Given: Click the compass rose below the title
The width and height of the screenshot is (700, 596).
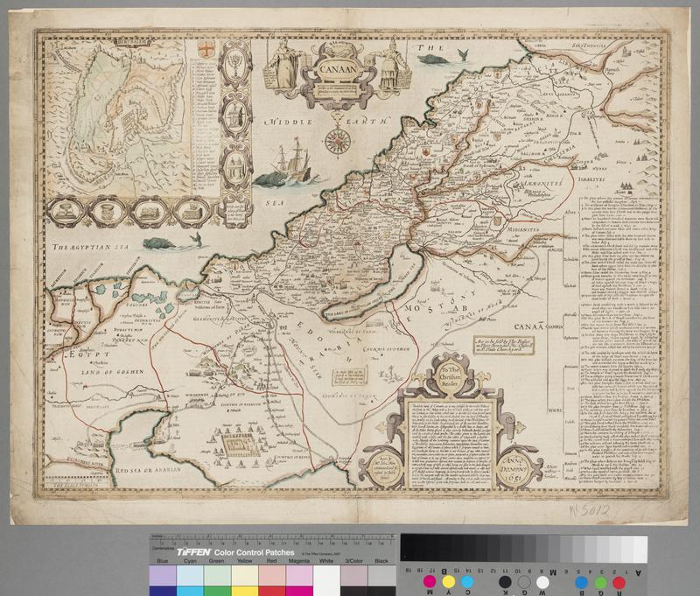Looking at the screenshot, I should click(337, 141).
